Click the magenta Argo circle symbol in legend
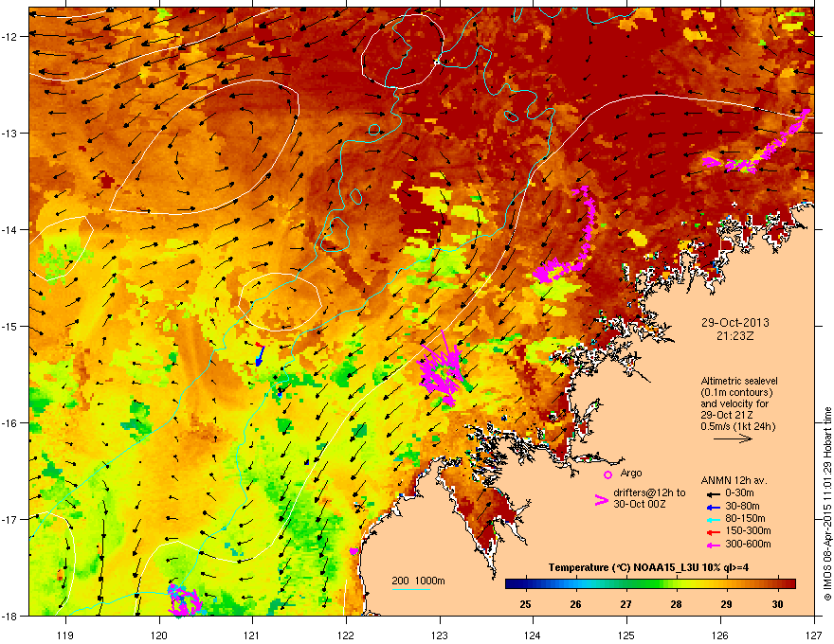834x644 pixels. [607, 474]
